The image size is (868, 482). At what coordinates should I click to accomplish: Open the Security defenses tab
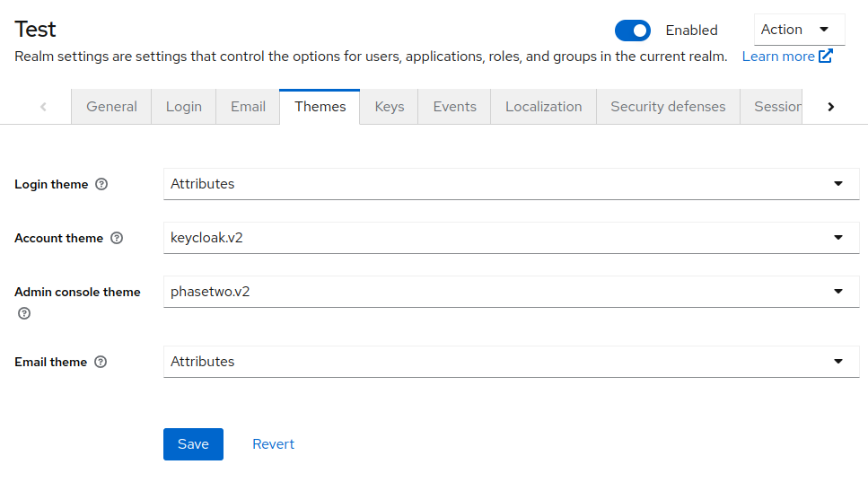[668, 107]
